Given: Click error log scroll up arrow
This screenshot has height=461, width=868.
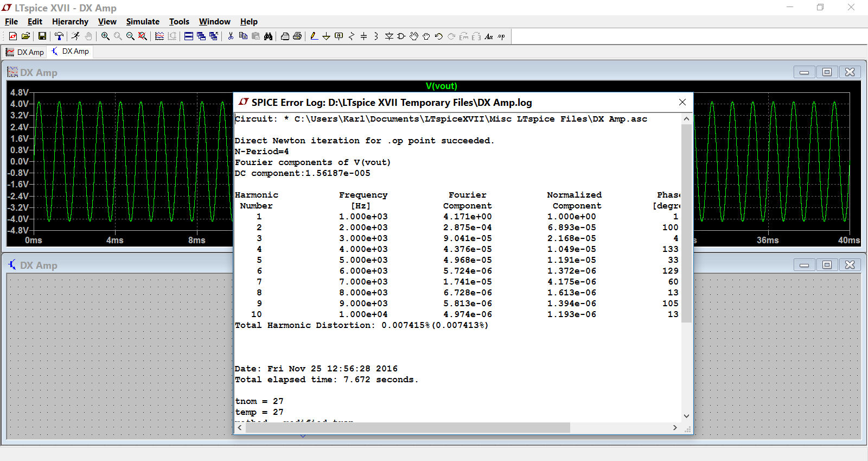Looking at the screenshot, I should [x=686, y=119].
